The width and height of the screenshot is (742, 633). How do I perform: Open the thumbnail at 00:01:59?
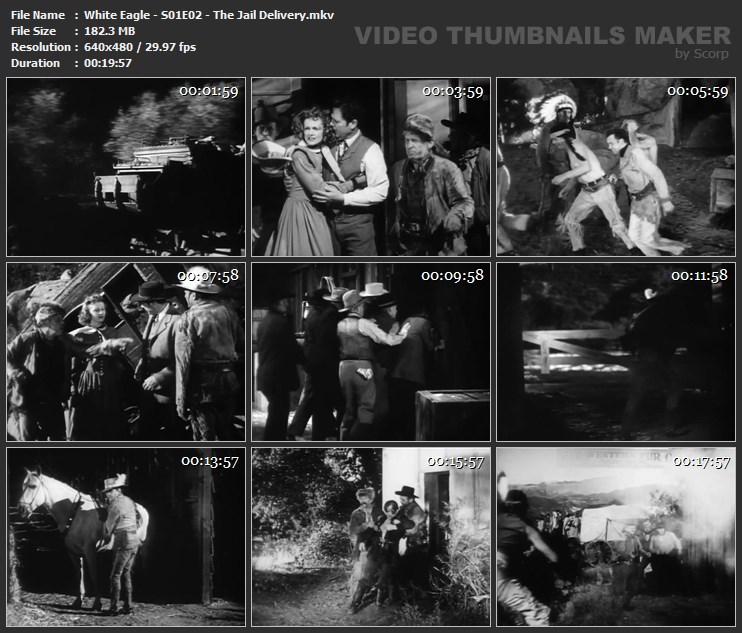tap(126, 167)
